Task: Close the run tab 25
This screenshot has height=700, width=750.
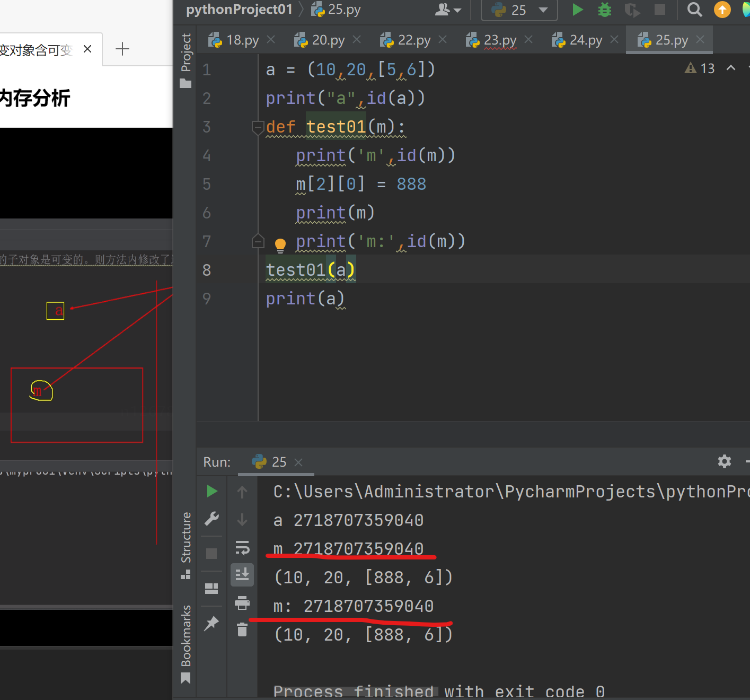Action: coord(298,462)
